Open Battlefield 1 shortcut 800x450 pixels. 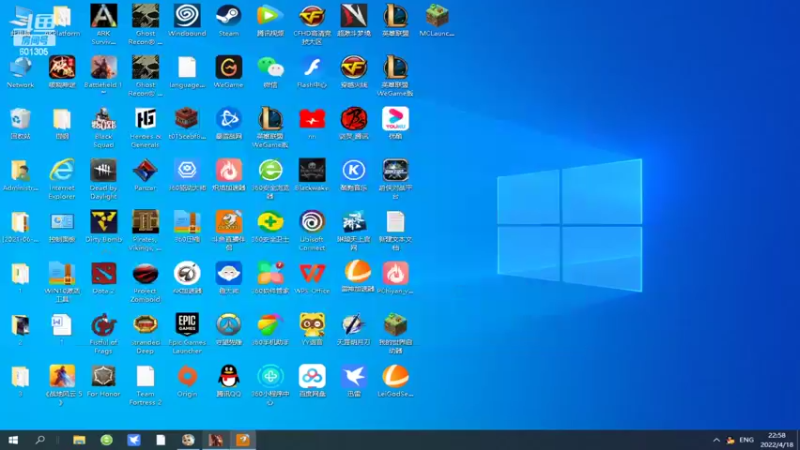pos(104,76)
